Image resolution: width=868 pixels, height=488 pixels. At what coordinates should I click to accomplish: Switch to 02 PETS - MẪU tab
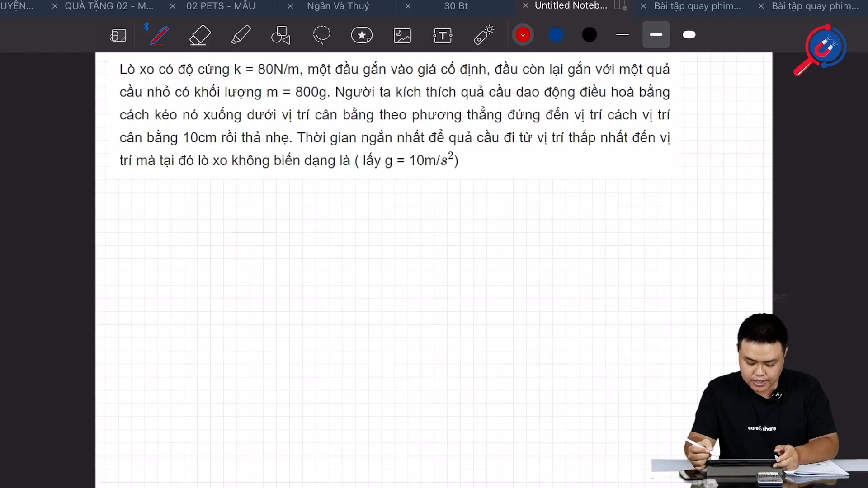tap(221, 6)
